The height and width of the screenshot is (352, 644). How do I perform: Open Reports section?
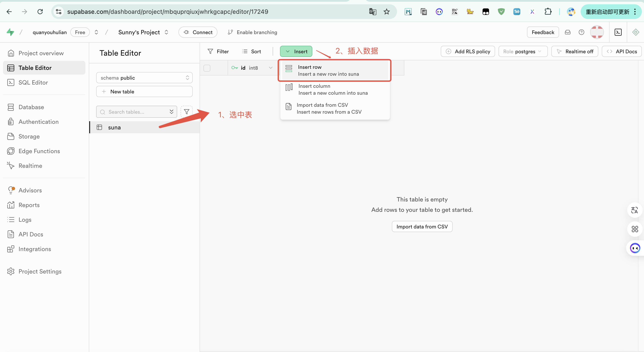29,205
